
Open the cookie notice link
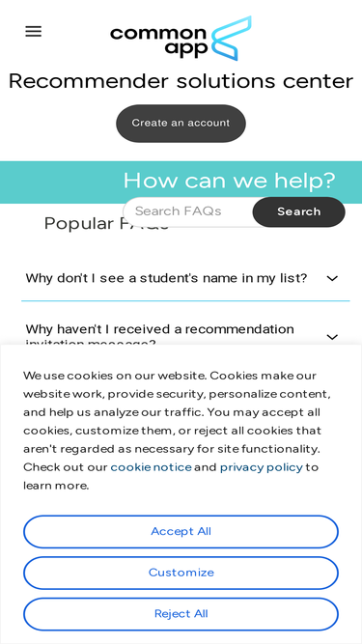pos(151,467)
